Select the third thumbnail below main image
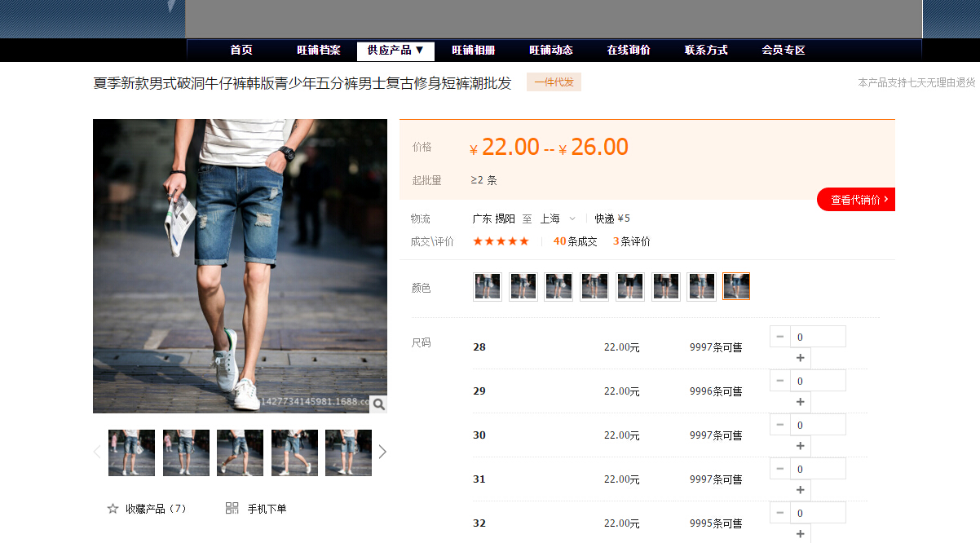The height and width of the screenshot is (543, 980). point(240,452)
